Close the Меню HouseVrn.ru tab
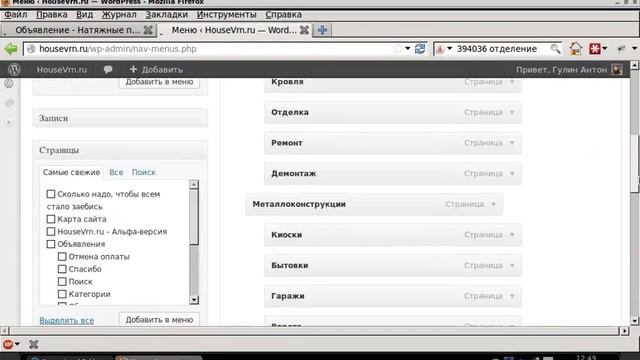This screenshot has width=640, height=360. (x=304, y=30)
